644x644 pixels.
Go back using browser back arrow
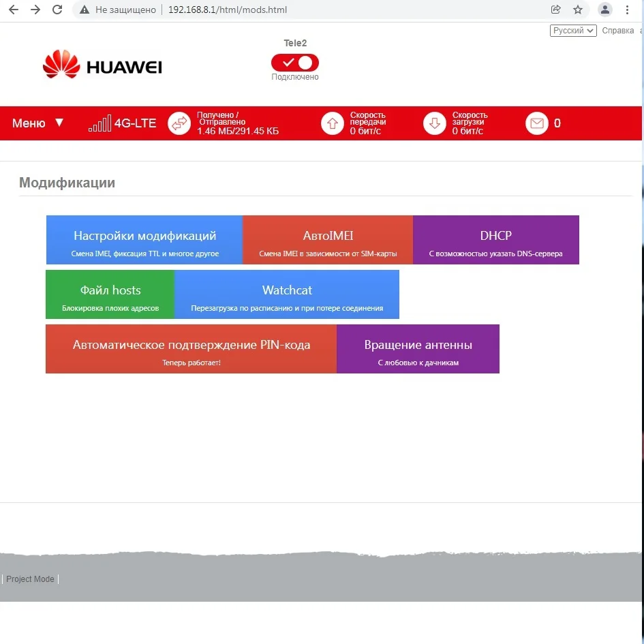click(x=14, y=10)
